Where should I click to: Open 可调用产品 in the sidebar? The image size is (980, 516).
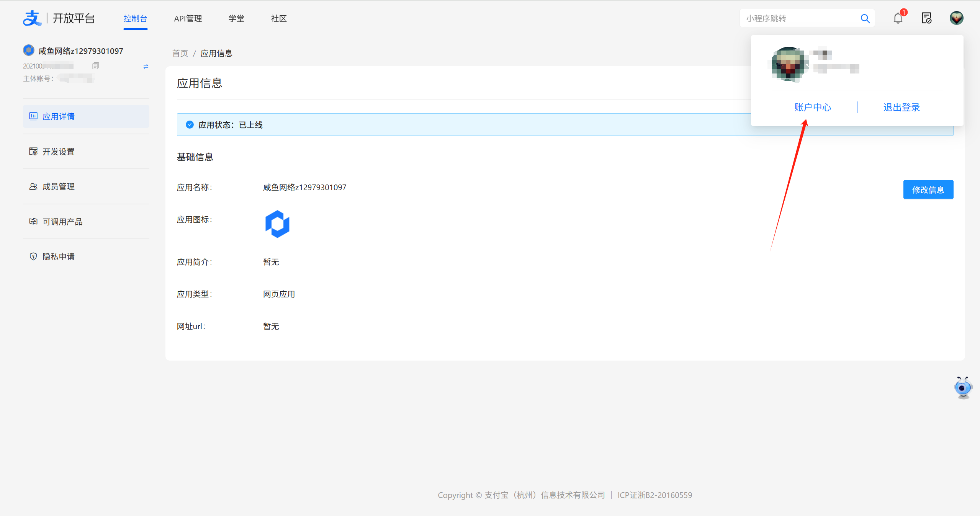[x=86, y=222]
